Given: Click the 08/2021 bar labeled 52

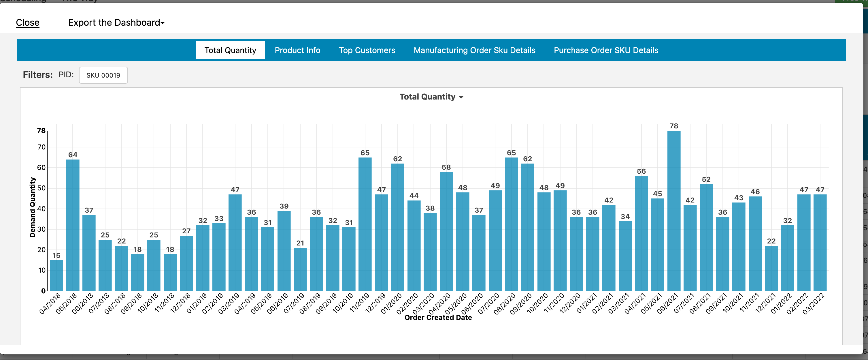Looking at the screenshot, I should [706, 237].
